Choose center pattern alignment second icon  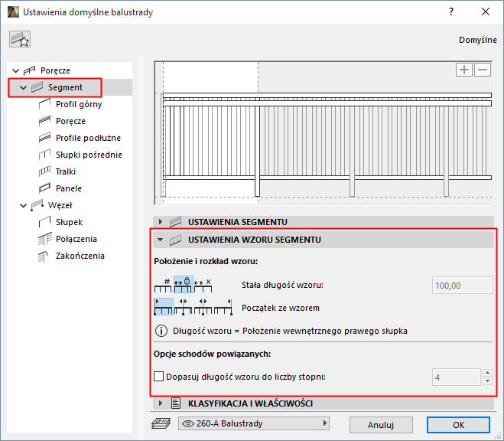pos(184,307)
